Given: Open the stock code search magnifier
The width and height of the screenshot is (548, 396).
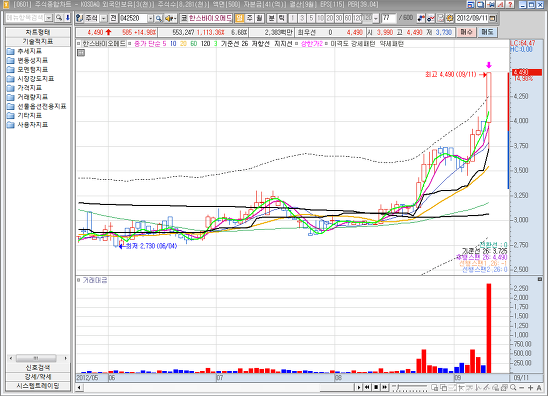Looking at the screenshot, I should [159, 18].
